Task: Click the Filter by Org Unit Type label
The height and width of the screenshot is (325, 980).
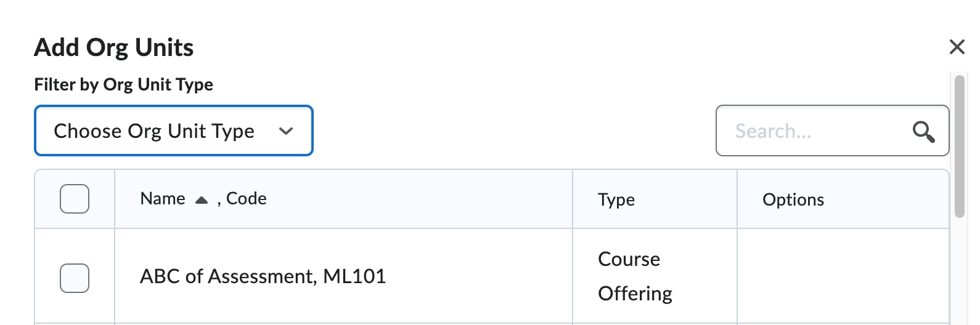Action: click(124, 84)
